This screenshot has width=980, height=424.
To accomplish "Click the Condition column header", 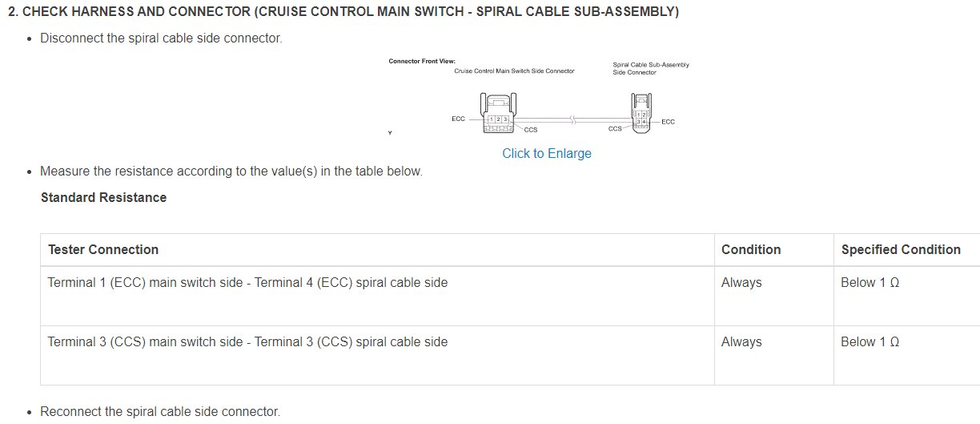I will point(751,249).
